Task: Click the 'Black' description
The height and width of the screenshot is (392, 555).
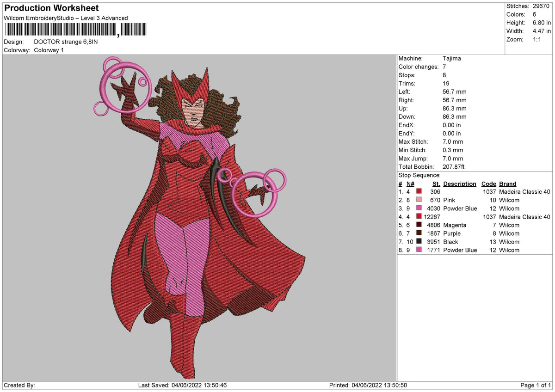Action: coord(451,242)
